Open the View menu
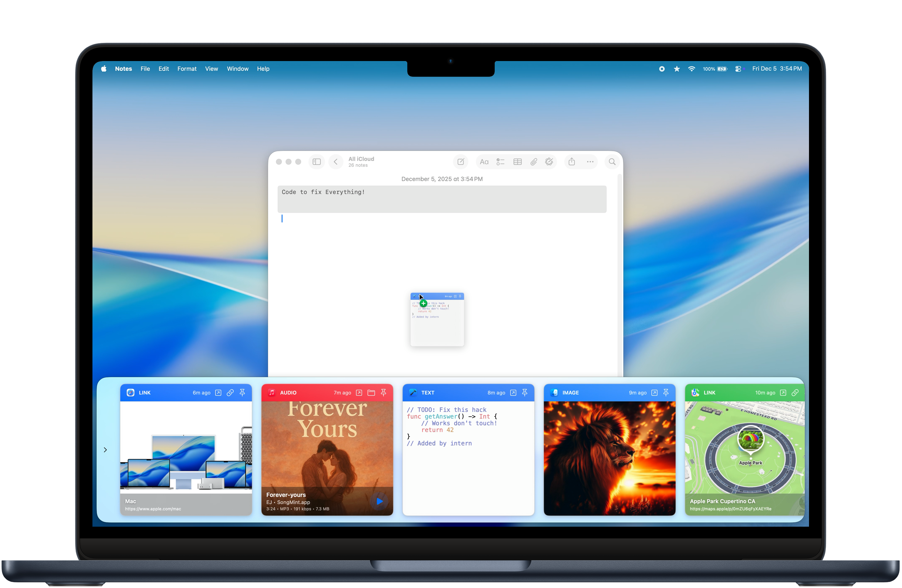 211,69
